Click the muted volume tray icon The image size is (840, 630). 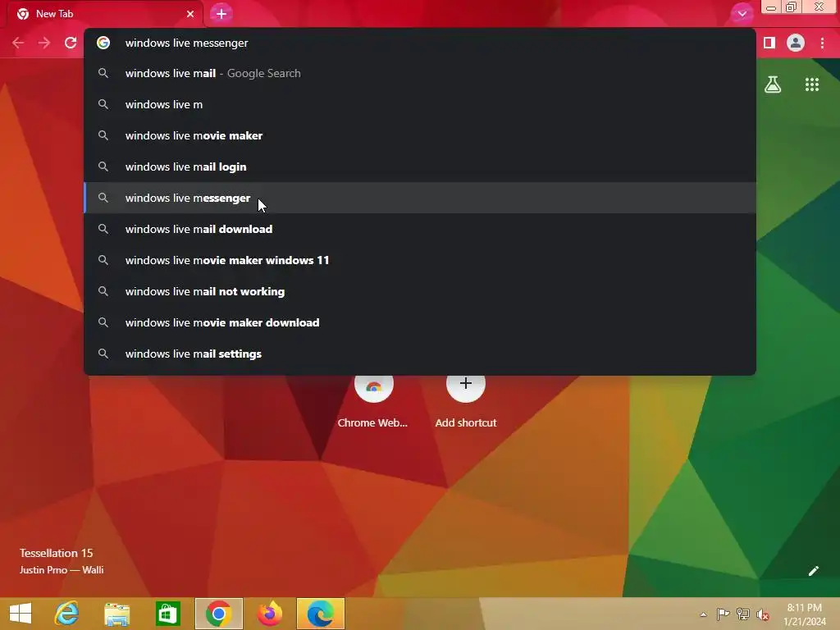(762, 614)
